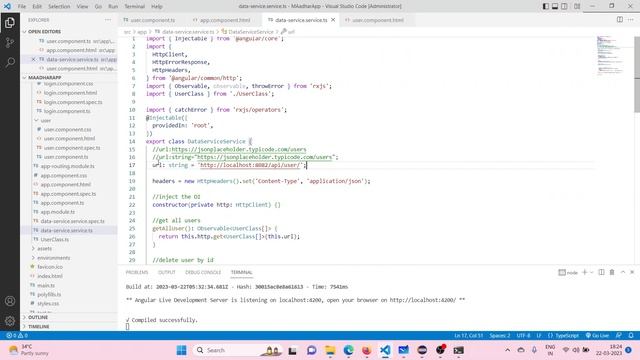Click the Go Live status bar button
640x360 pixels.
[x=598, y=336]
